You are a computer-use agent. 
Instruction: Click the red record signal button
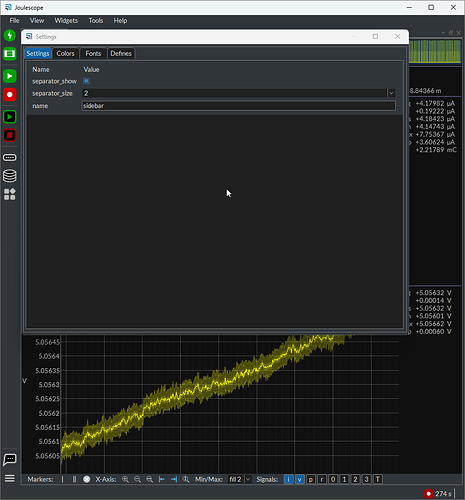[10, 95]
